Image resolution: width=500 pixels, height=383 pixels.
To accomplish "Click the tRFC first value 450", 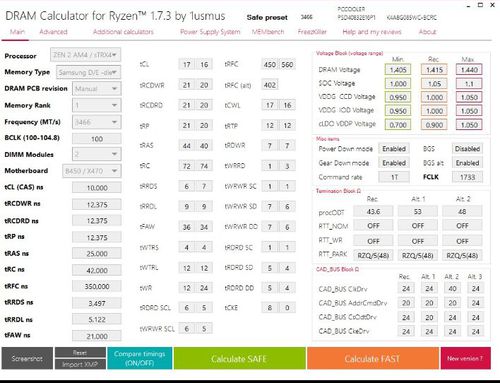I will point(270,64).
